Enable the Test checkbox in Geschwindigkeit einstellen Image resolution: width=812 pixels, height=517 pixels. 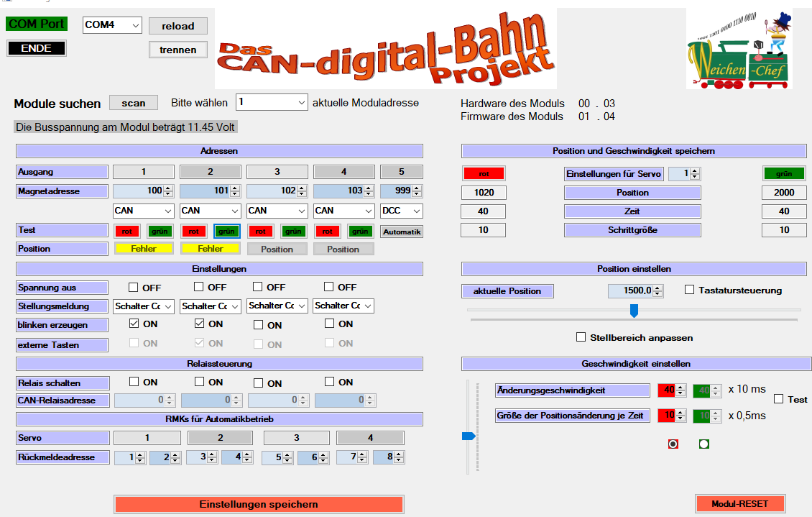pos(778,399)
